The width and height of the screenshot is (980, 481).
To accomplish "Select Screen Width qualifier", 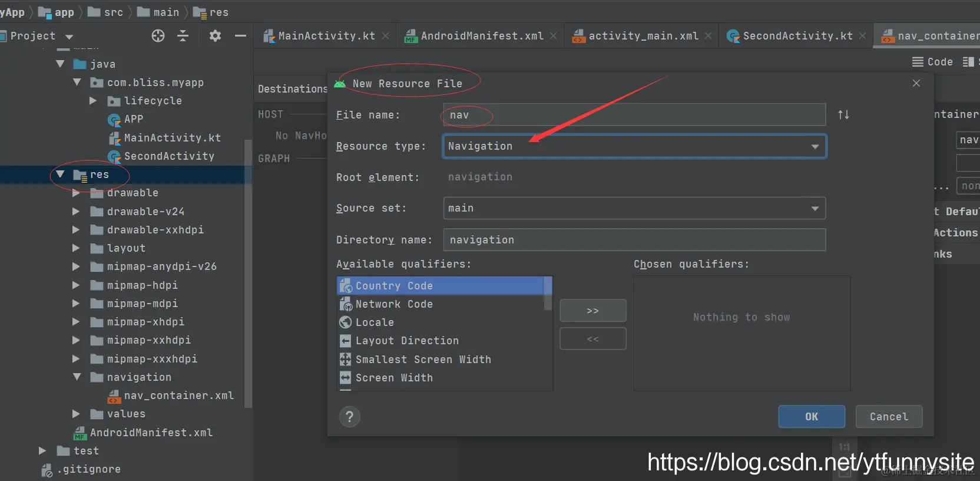I will 441,378.
